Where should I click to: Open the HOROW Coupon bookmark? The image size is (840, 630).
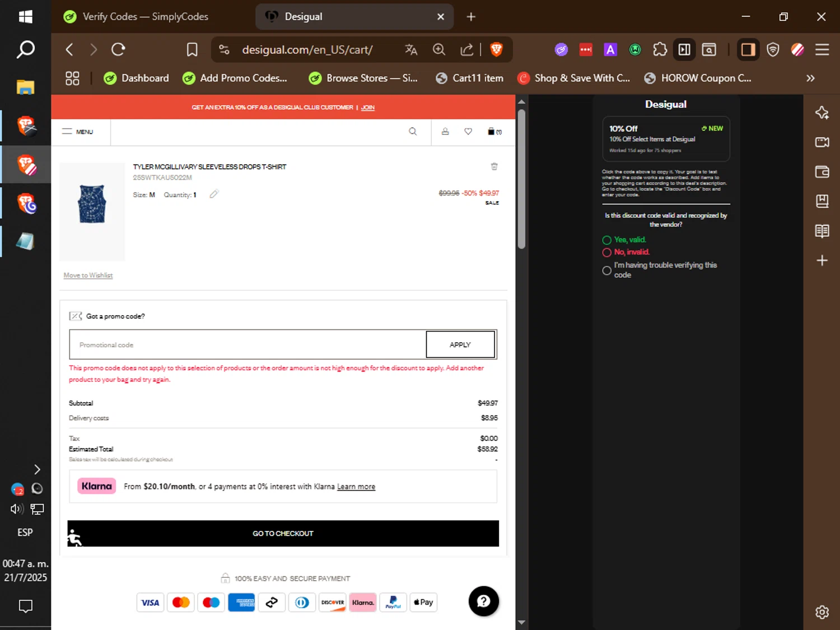pos(697,78)
